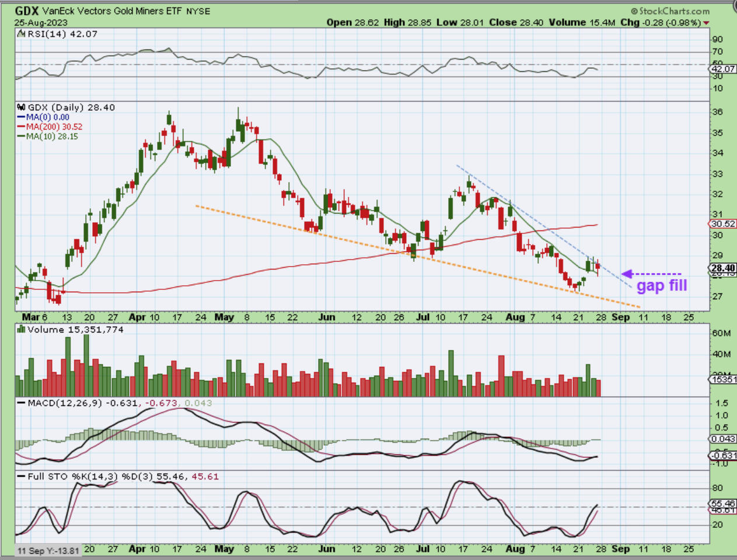Viewport: 737px width, 560px height.
Task: Click the 80 level on the stochastic axis
Action: [717, 488]
